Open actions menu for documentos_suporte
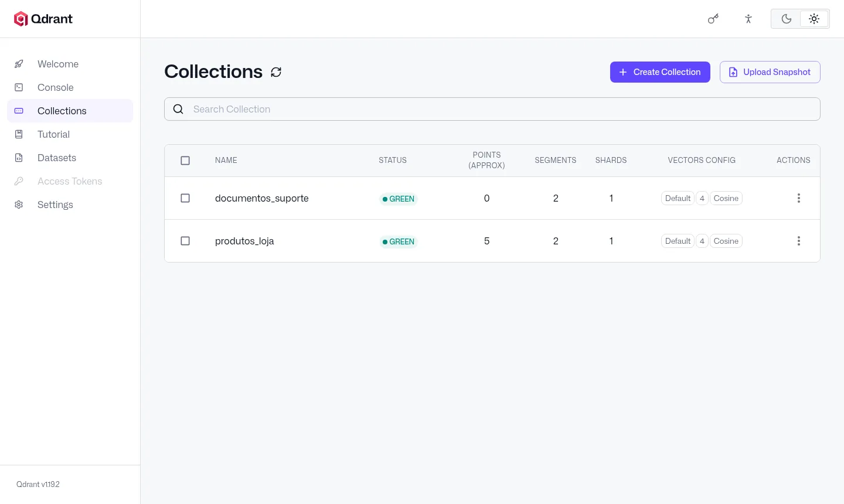Screen dimensions: 844x504 pos(798,198)
